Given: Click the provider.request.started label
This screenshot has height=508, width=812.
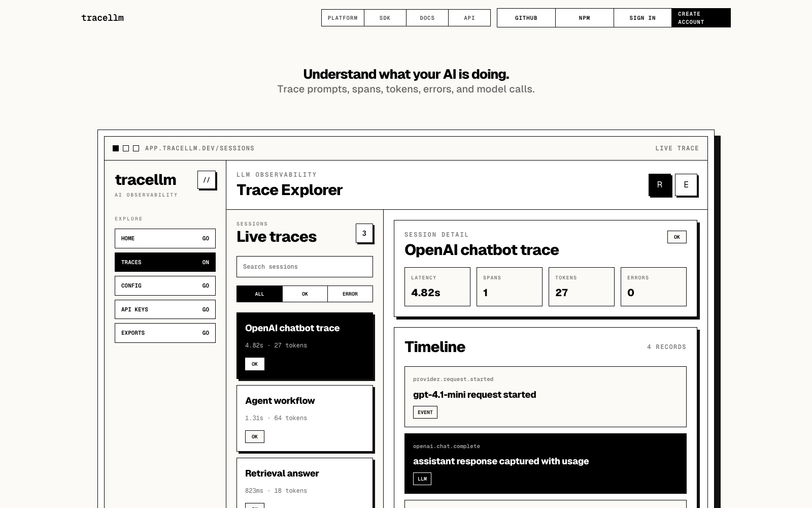Looking at the screenshot, I should 453,379.
